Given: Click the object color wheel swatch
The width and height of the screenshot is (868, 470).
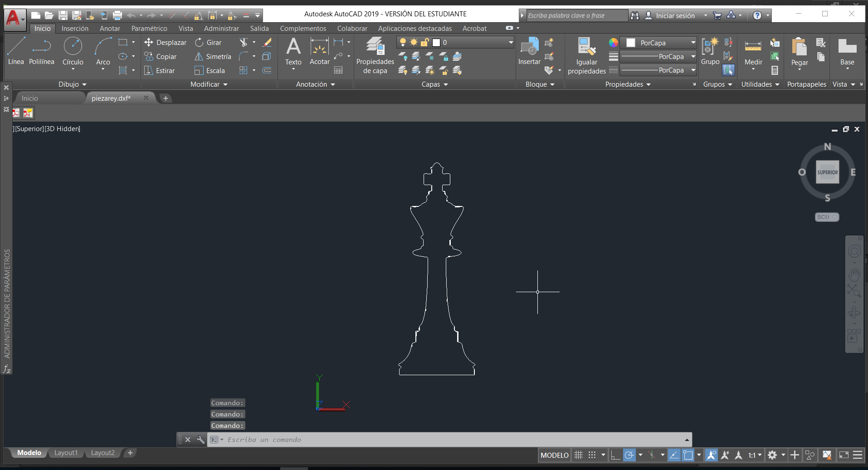Looking at the screenshot, I should click(x=613, y=43).
